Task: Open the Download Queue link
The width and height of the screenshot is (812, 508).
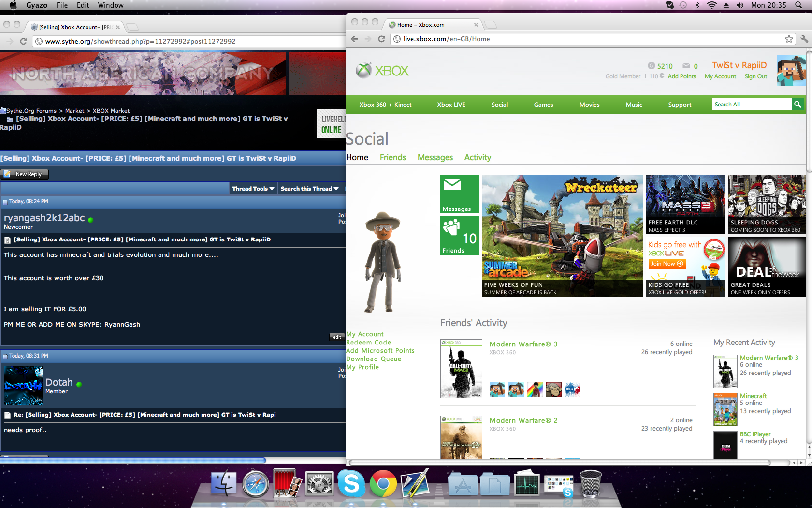Action: [374, 359]
